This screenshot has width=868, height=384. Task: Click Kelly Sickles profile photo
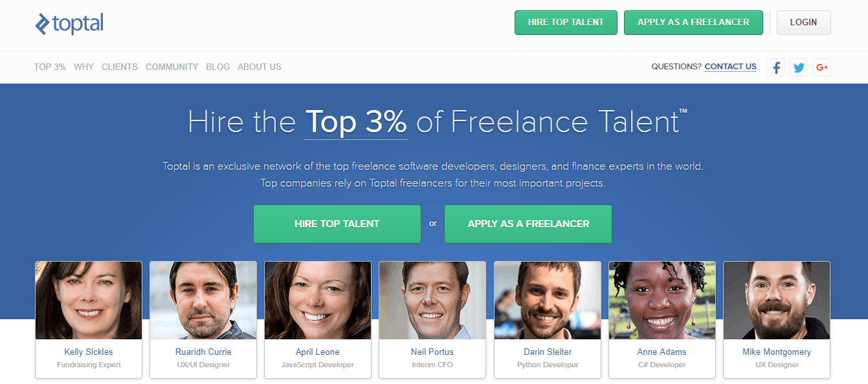tap(89, 300)
